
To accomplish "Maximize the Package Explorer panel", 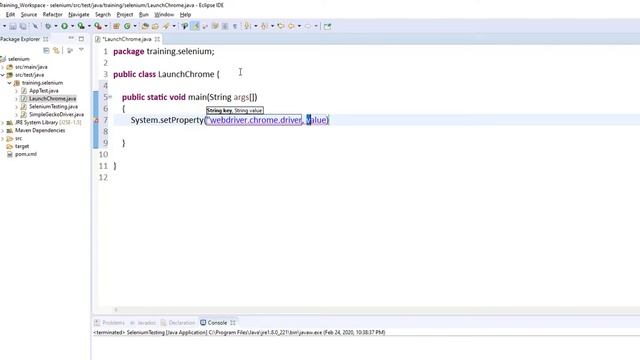I will click(x=81, y=38).
